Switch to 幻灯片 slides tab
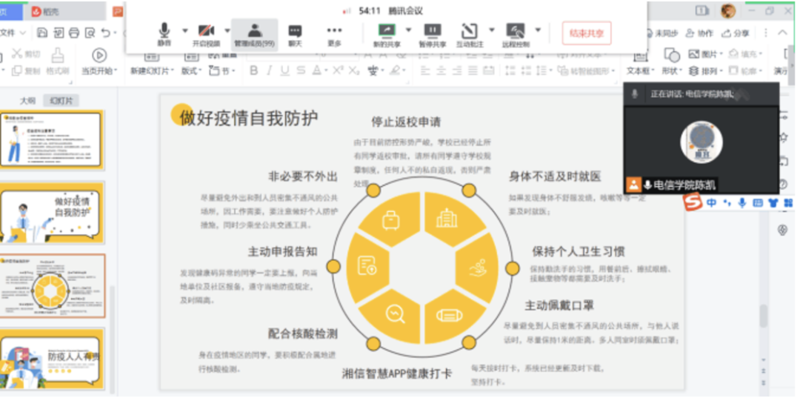The image size is (800, 398). click(x=61, y=101)
